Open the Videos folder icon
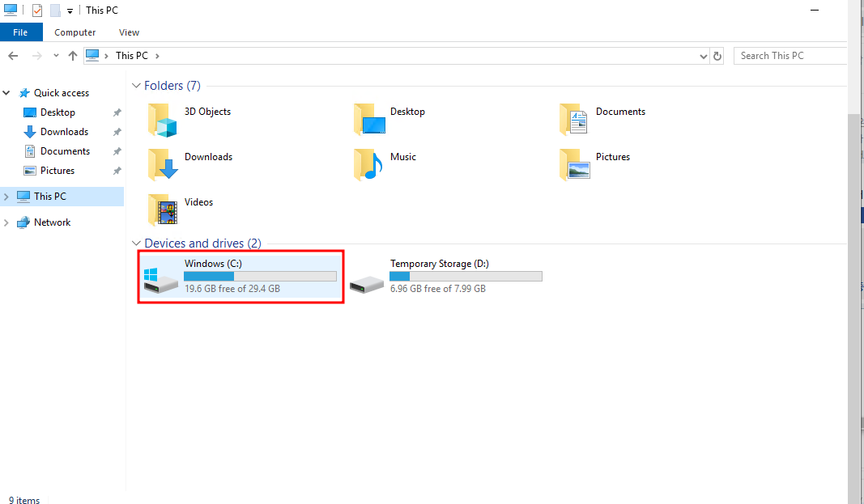 tap(163, 210)
